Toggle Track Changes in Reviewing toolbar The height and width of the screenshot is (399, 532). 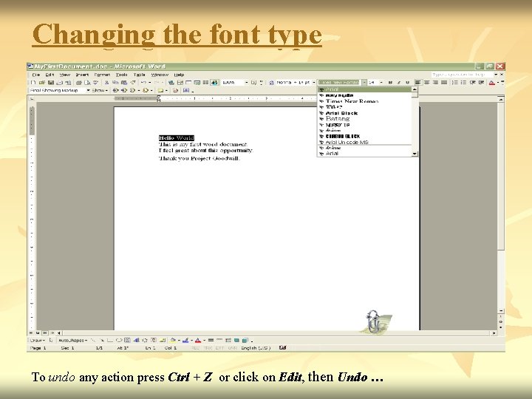(x=175, y=90)
